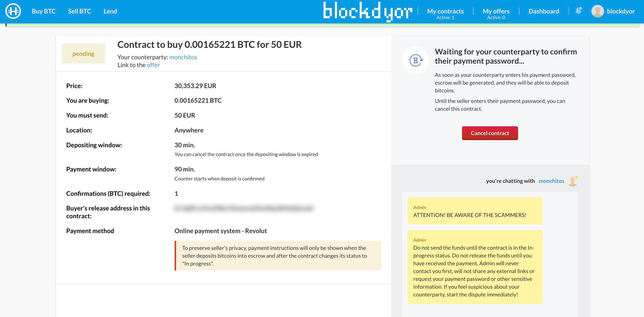Open the account menu via the blockdyor username
This screenshot has height=317, width=644.
click(621, 11)
